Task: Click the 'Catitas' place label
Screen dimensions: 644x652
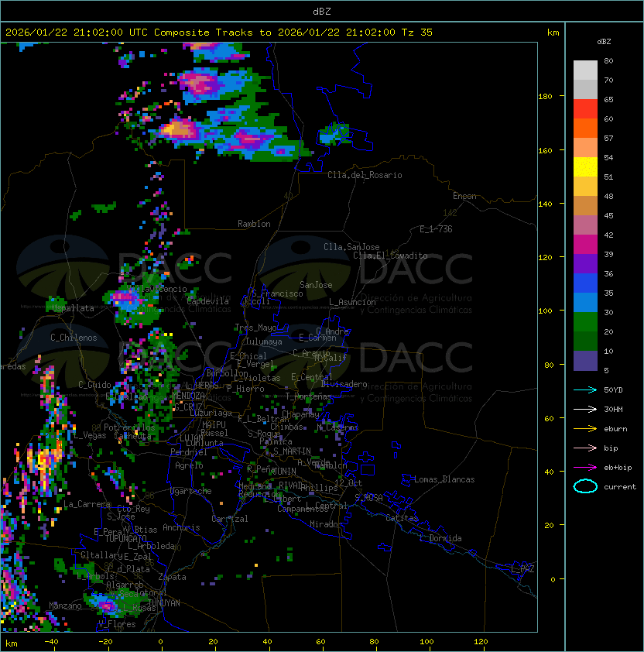Action: tap(402, 518)
